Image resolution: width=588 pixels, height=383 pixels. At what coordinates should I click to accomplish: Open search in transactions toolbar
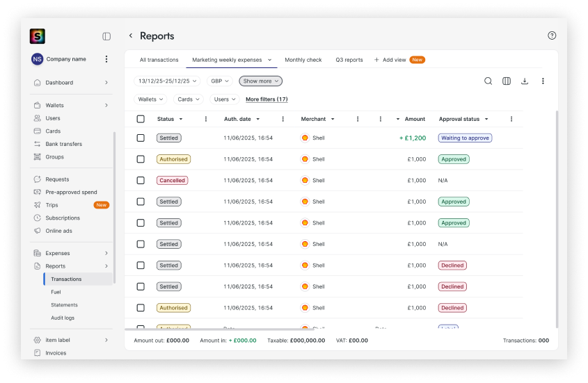[x=488, y=81]
